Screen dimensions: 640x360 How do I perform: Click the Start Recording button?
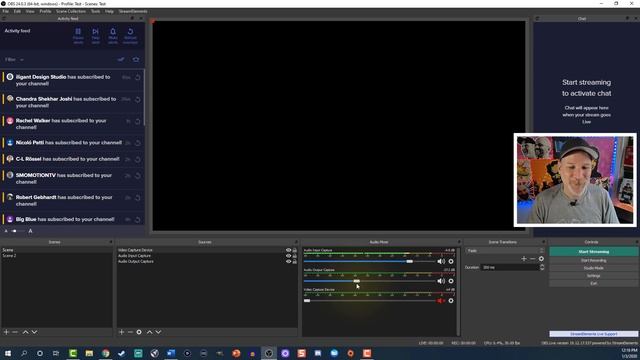[x=593, y=260]
